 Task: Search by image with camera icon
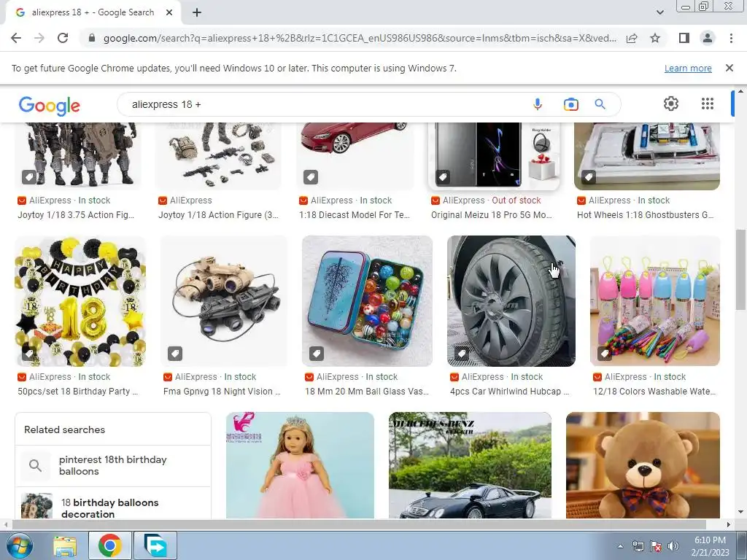click(x=570, y=104)
